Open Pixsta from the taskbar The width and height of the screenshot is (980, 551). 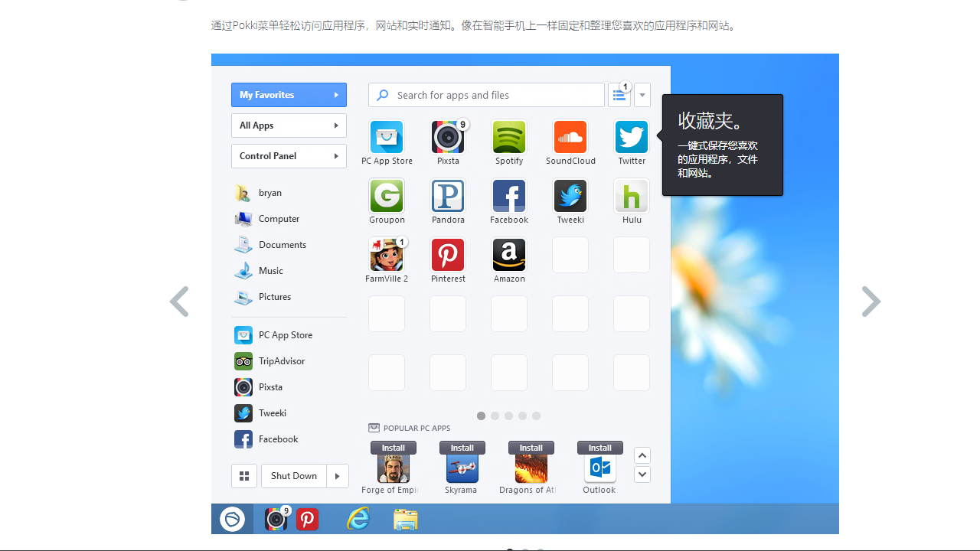pos(276,519)
